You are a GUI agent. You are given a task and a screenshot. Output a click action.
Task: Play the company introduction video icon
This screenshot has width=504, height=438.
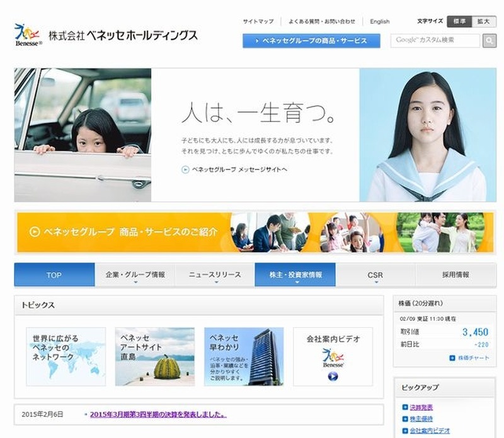(x=333, y=376)
